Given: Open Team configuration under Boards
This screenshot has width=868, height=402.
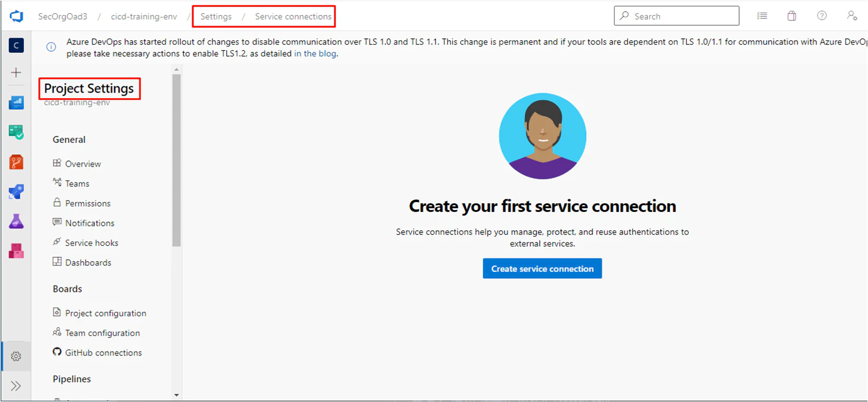Looking at the screenshot, I should (x=103, y=333).
